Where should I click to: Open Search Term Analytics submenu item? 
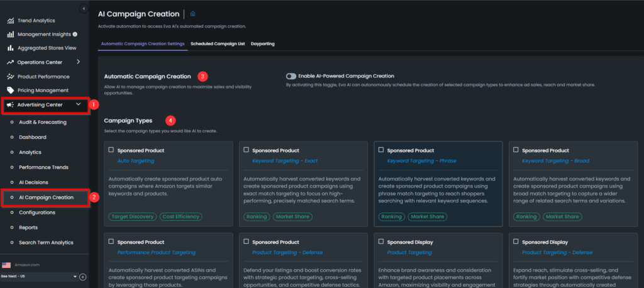[x=46, y=243]
